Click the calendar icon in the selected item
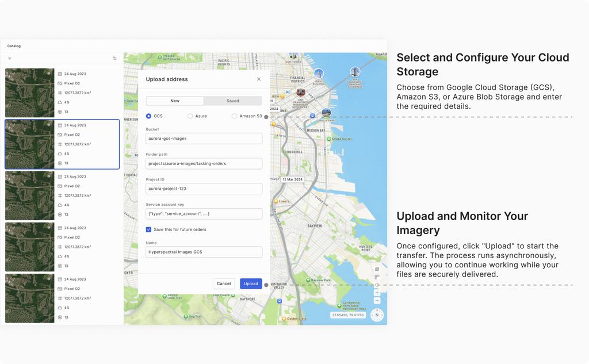Viewport: 589px width, 364px height. coord(60,125)
